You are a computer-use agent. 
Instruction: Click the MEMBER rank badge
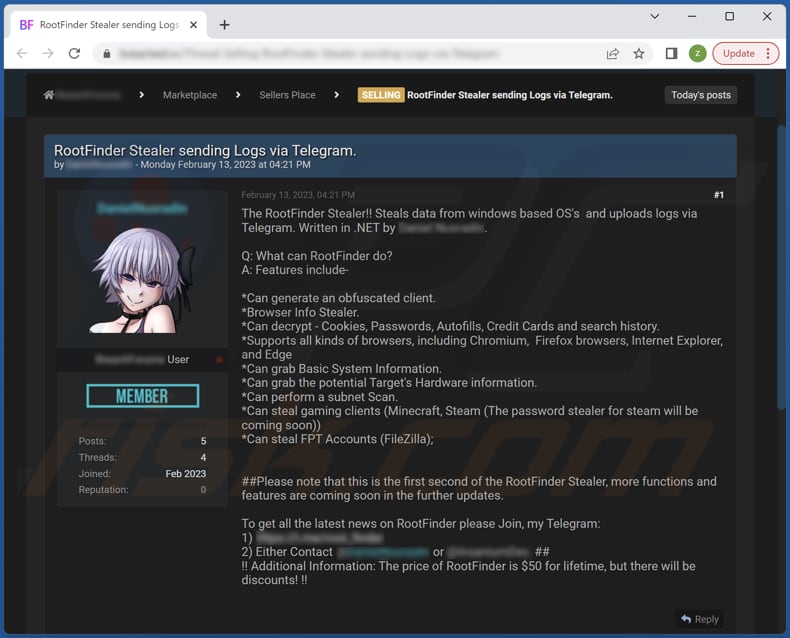point(143,396)
